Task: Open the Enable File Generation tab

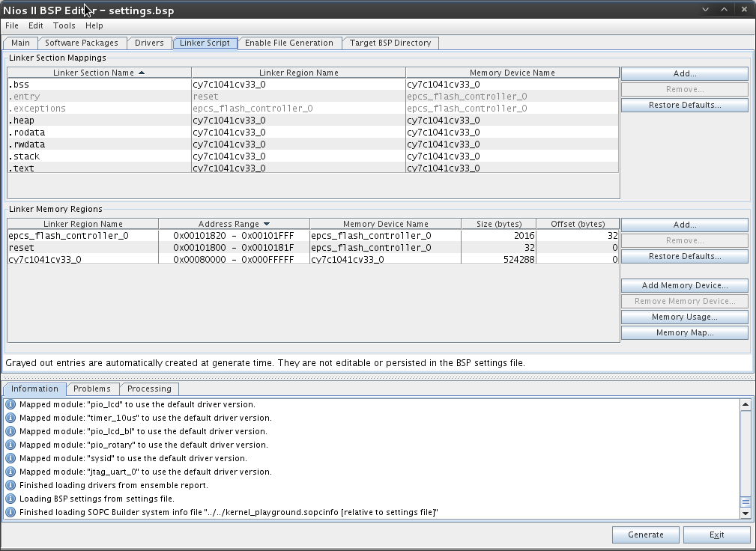Action: [288, 43]
